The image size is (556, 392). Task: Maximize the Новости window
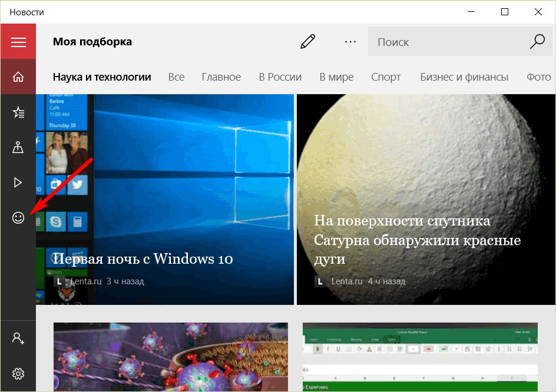(505, 12)
